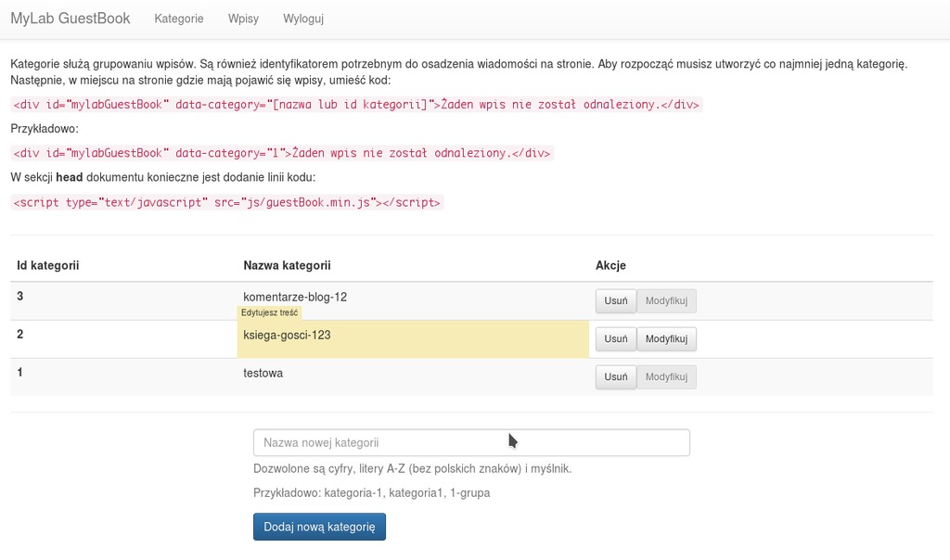Click Wyloguj to log out
The image size is (950, 560).
pyautogui.click(x=303, y=19)
